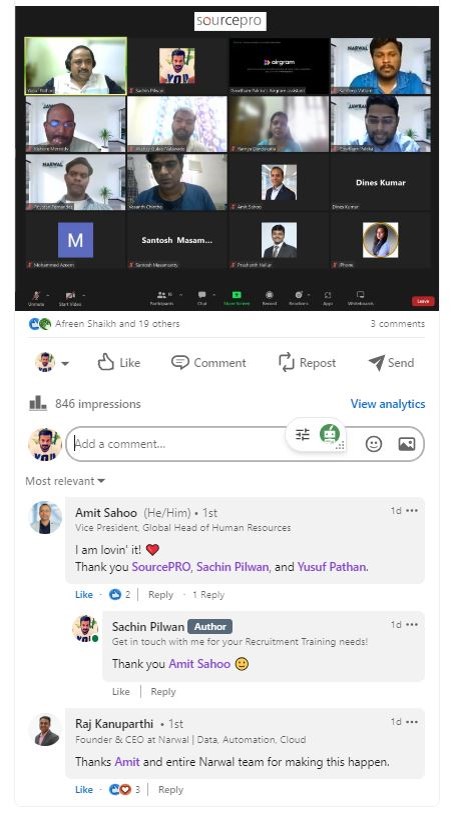
Task: Like Amit Sahoo's comment
Action: (84, 595)
